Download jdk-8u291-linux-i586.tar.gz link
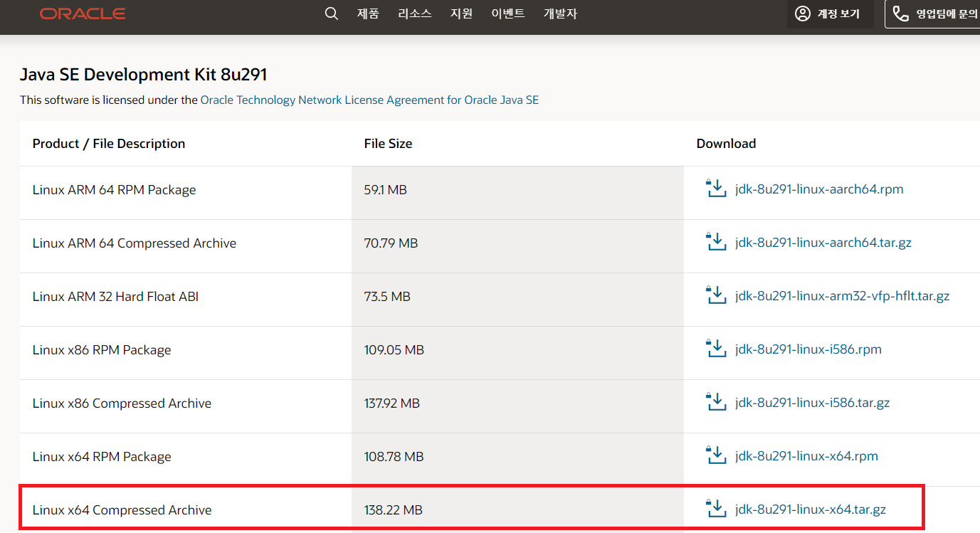 (812, 403)
